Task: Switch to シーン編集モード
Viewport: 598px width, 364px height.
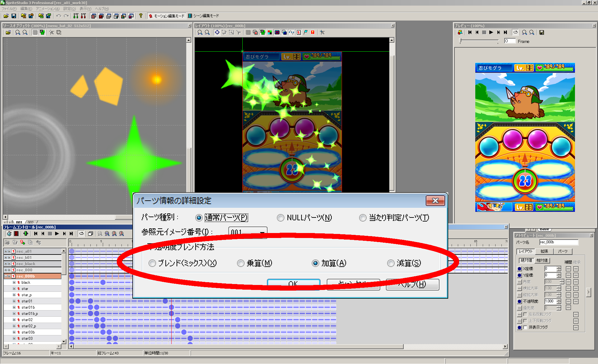Action: tap(203, 16)
